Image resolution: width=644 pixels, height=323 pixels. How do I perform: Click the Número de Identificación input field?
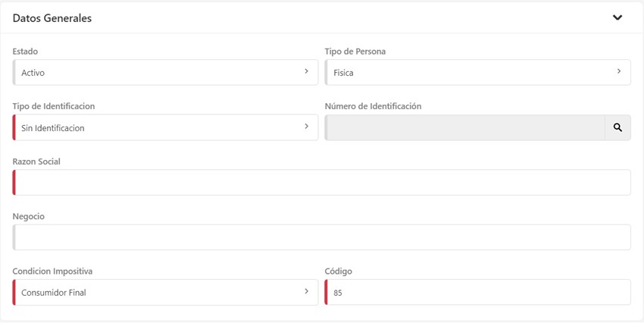tap(464, 127)
